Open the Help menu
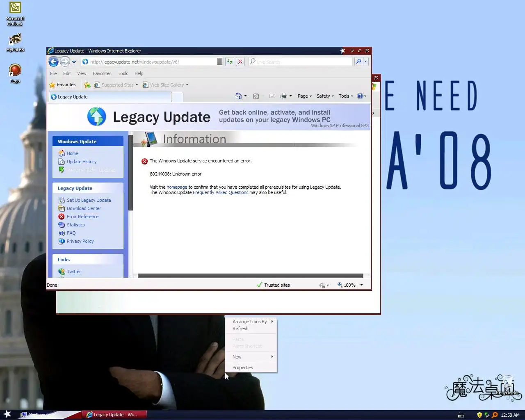The image size is (525, 420). (x=139, y=73)
